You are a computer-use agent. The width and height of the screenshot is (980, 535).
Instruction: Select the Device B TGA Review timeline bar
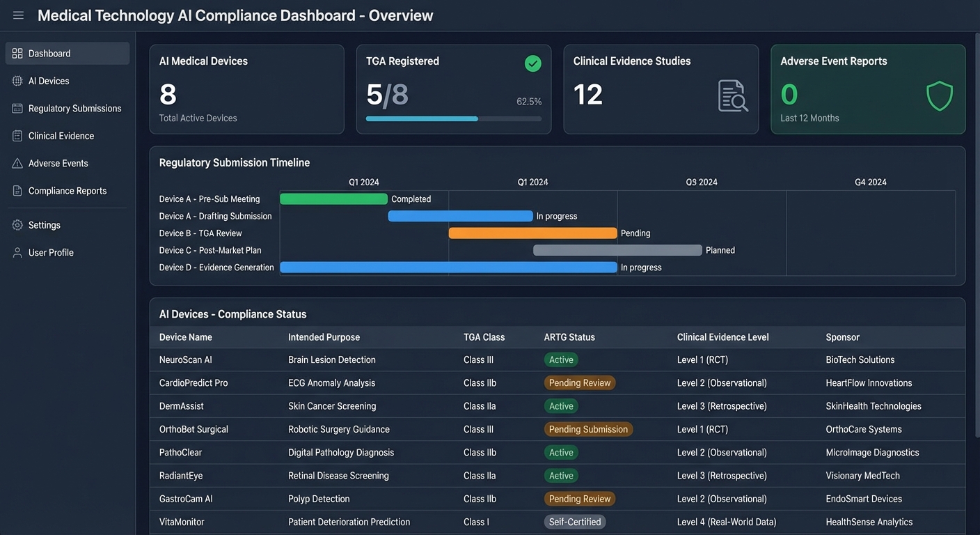point(532,233)
